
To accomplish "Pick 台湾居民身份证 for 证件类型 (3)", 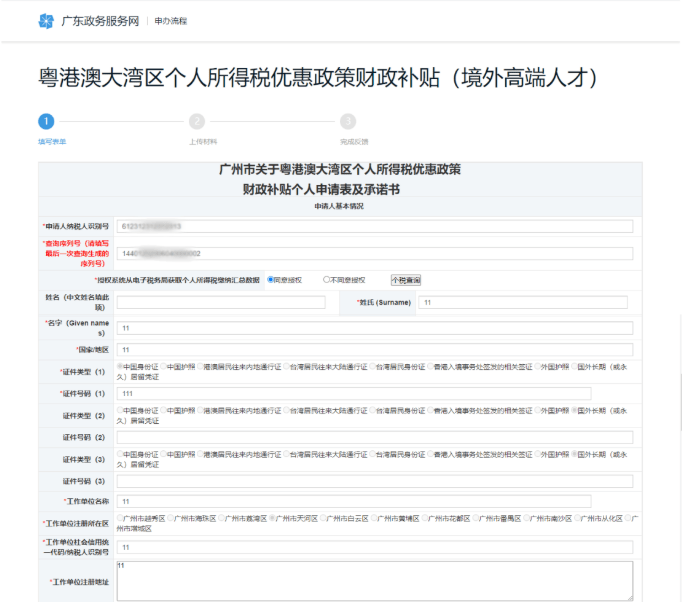I will [372, 453].
